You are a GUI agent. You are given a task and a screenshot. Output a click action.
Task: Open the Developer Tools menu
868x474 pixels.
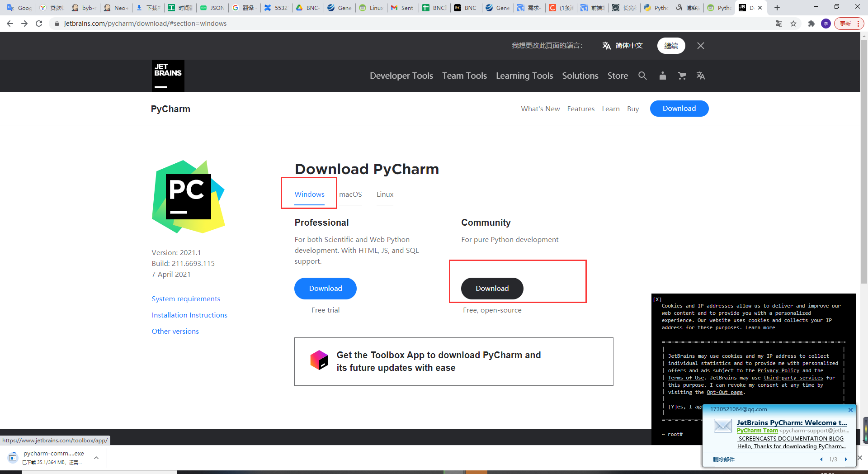(401, 76)
